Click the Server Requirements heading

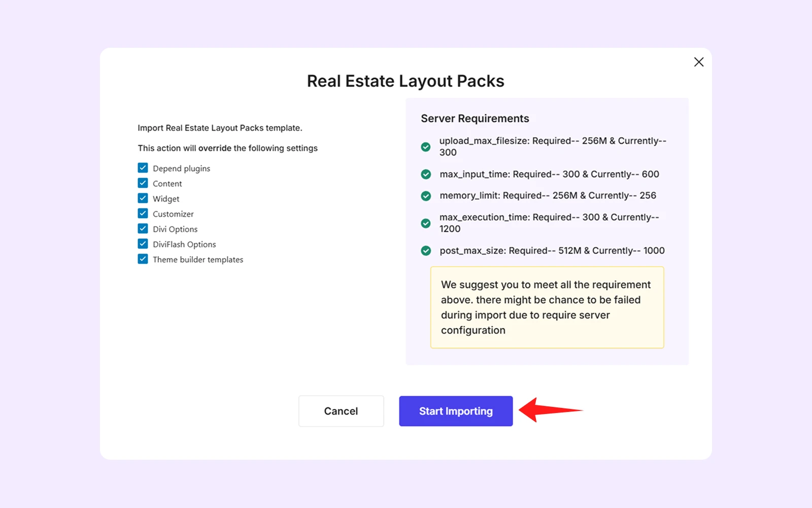475,118
